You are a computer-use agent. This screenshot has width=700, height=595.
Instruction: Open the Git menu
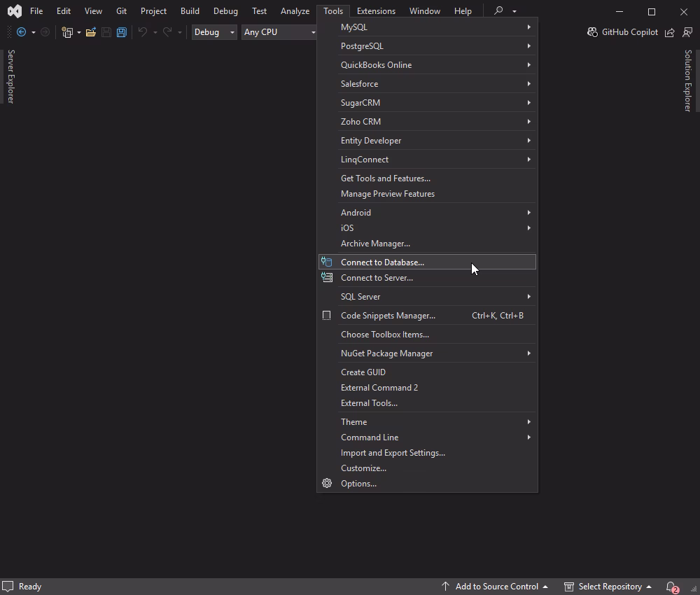click(x=121, y=11)
